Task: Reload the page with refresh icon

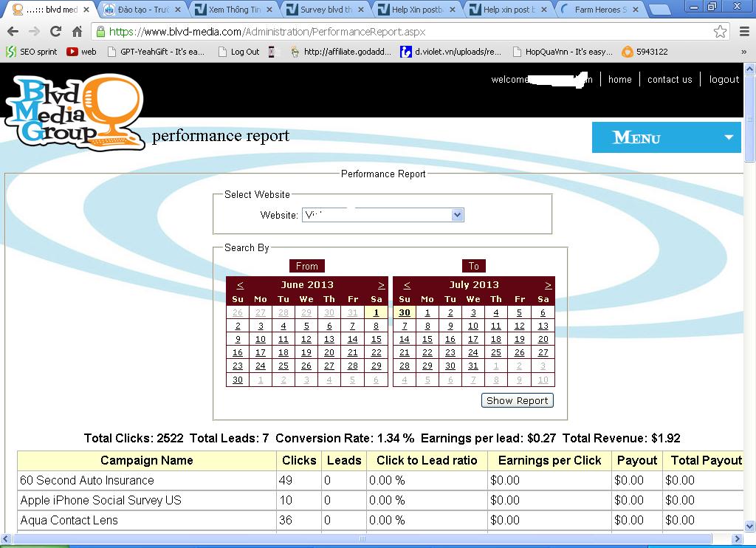Action: (x=56, y=32)
